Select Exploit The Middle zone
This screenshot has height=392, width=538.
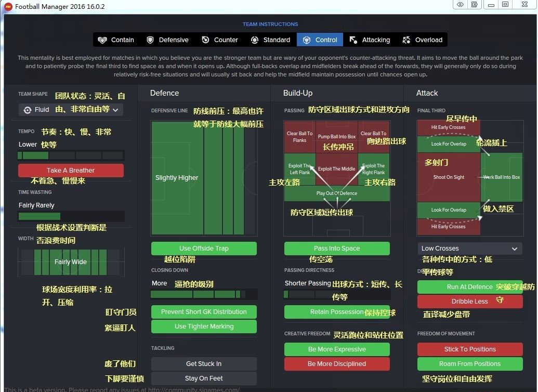click(337, 169)
